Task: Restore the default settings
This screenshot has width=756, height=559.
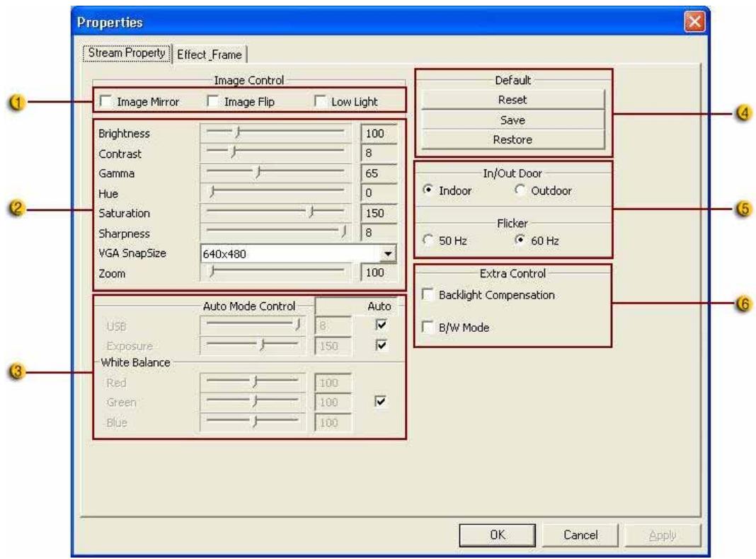Action: (512, 140)
